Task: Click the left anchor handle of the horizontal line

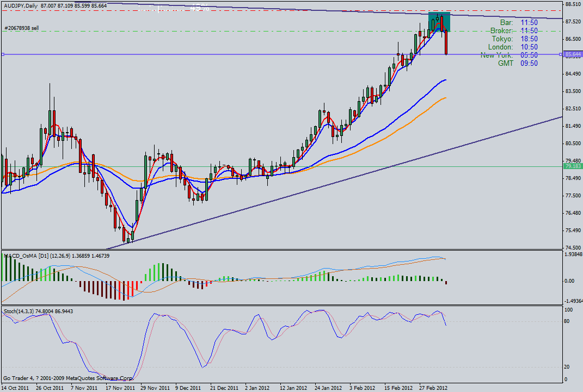Action: pos(3,54)
